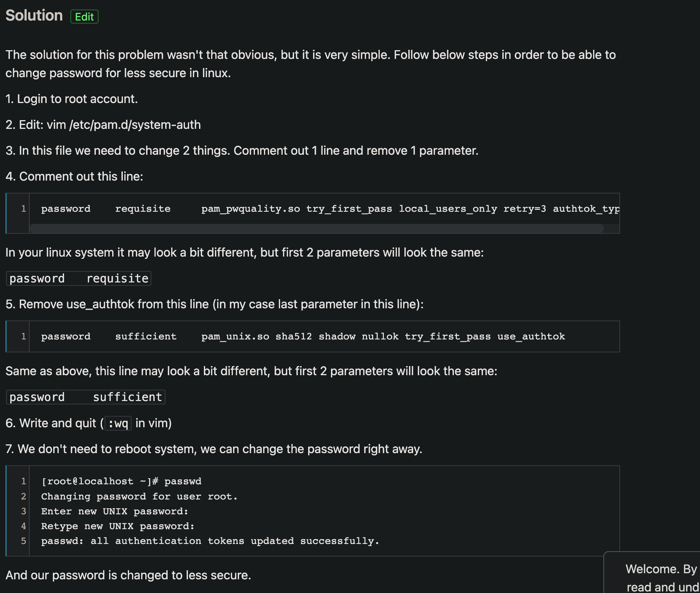Image resolution: width=700 pixels, height=593 pixels.
Task: Click the Edit button beside Solution
Action: tap(84, 17)
